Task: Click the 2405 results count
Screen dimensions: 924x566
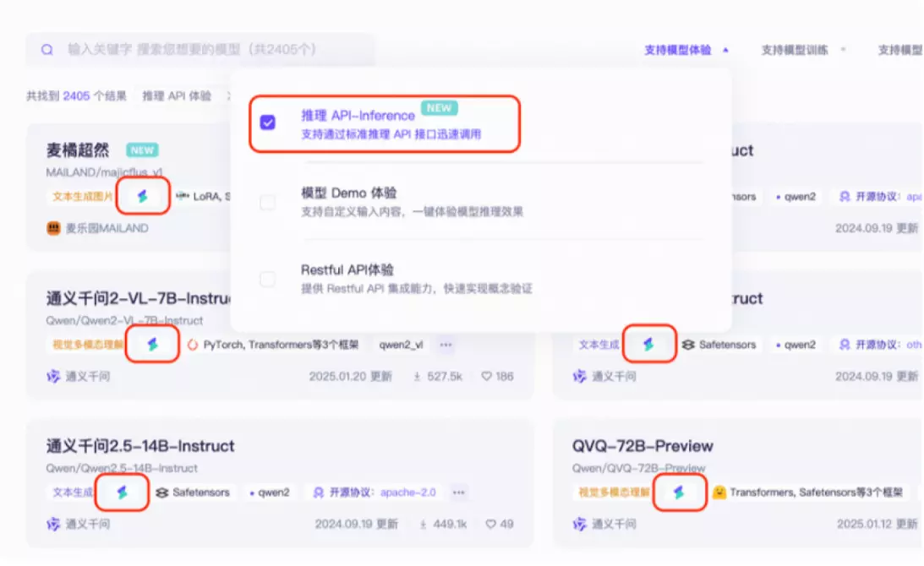Action: point(76,96)
